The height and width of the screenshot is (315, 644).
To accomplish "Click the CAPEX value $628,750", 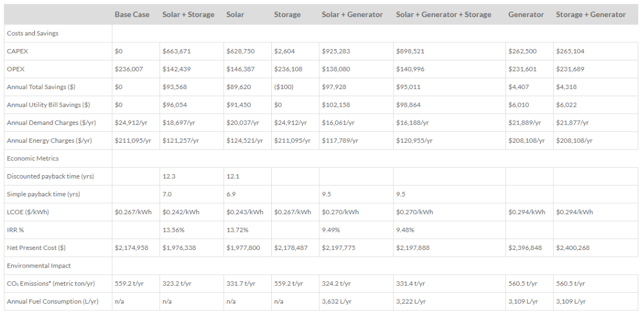I will click(241, 51).
